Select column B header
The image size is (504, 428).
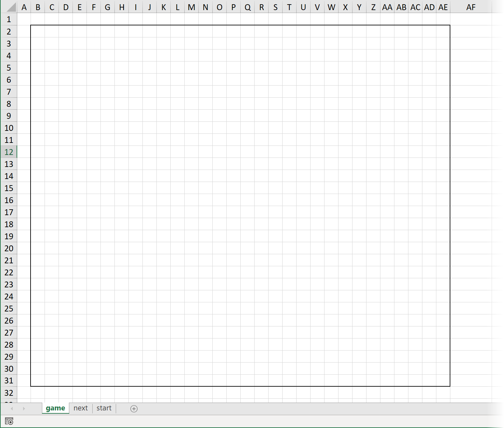click(x=38, y=7)
